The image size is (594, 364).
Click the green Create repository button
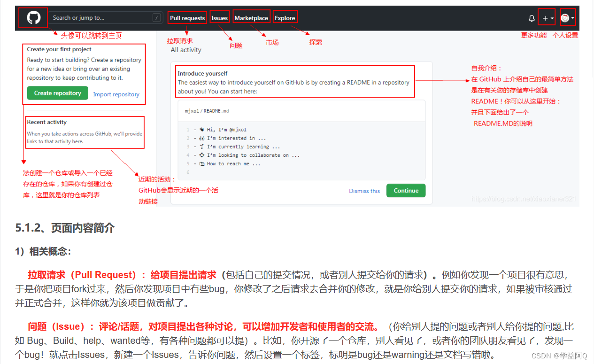57,93
